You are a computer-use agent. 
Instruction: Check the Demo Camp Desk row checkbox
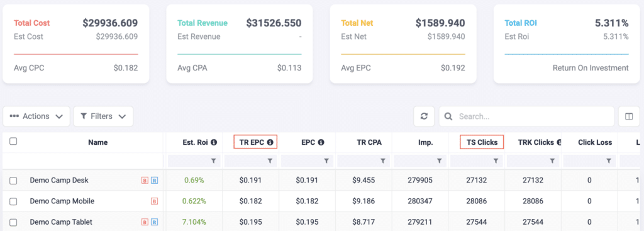[13, 181]
